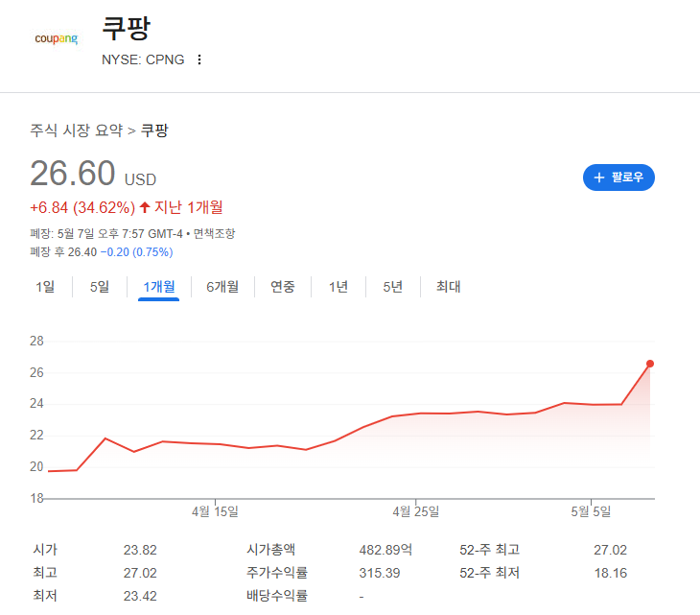
Task: Click the 시가 value 23.82
Action: pos(140,550)
